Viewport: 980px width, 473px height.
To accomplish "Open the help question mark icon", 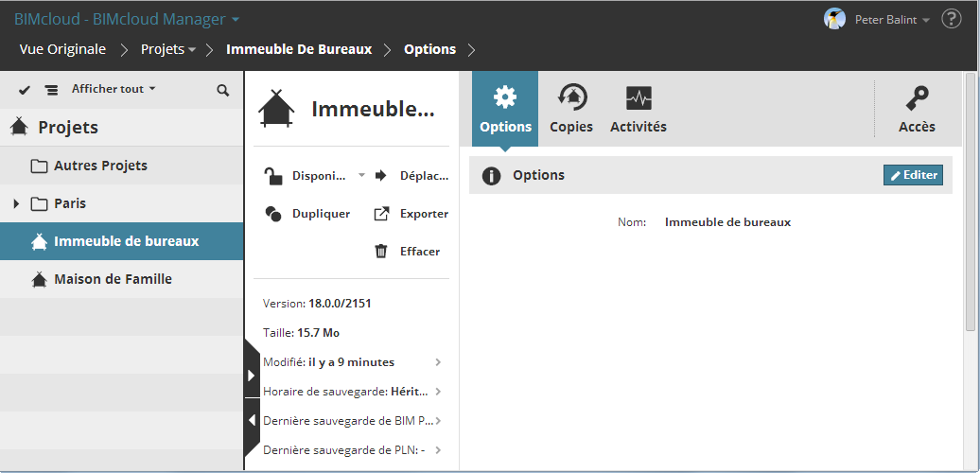I will click(x=952, y=19).
